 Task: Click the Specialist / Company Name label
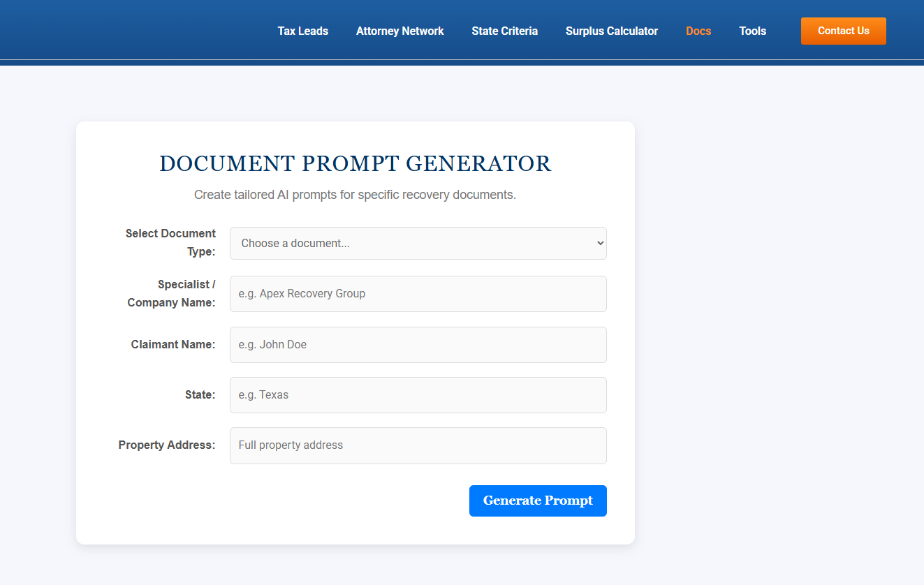pos(171,293)
